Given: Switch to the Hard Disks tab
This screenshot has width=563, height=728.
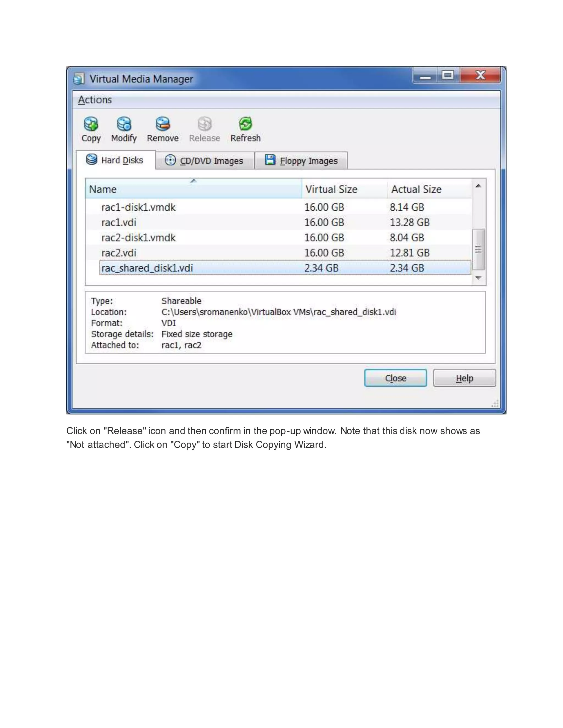Looking at the screenshot, I should tap(116, 160).
